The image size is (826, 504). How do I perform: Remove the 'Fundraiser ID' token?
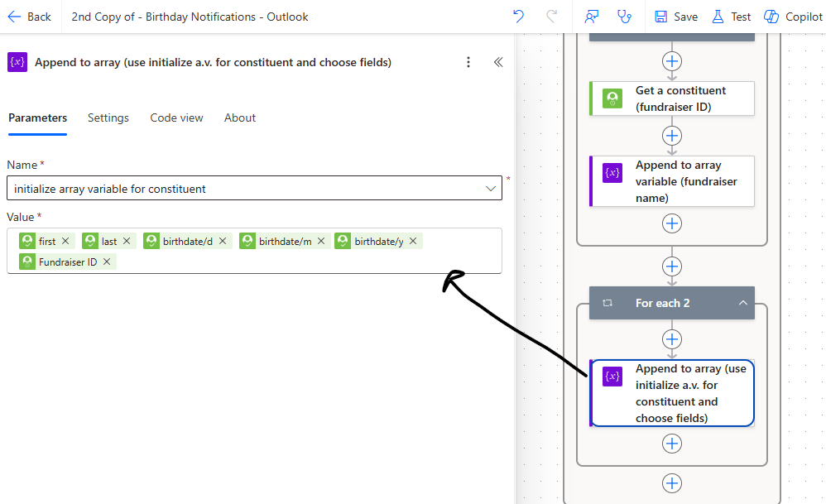pos(107,262)
